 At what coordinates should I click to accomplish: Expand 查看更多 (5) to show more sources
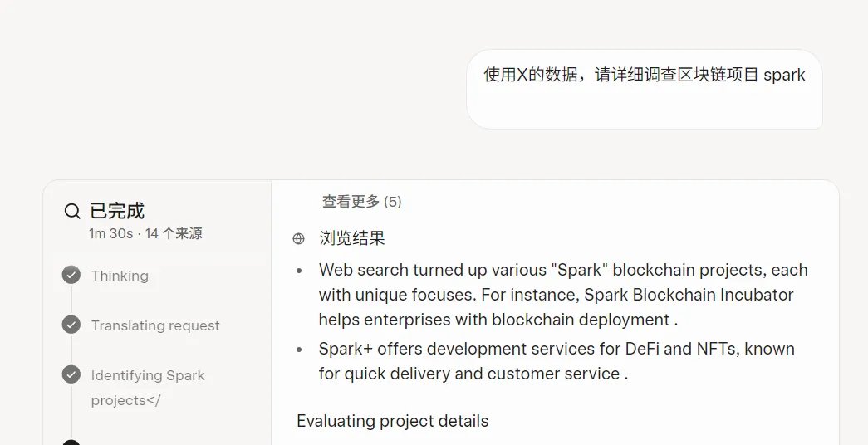[x=361, y=202]
